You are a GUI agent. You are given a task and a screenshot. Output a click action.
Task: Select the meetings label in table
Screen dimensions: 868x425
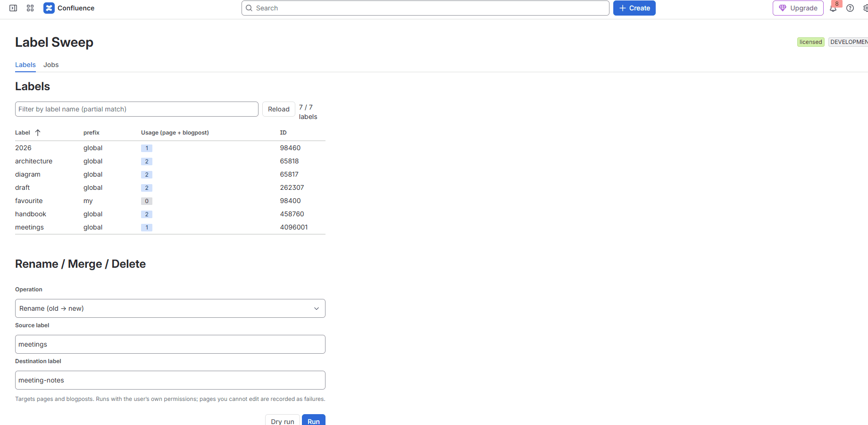[x=29, y=227]
